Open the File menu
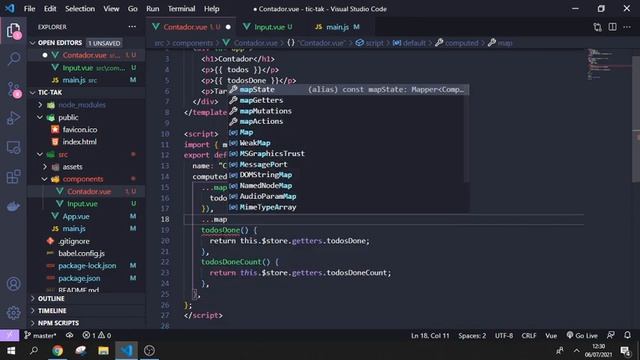Image resolution: width=640 pixels, height=360 pixels. pyautogui.click(x=29, y=9)
